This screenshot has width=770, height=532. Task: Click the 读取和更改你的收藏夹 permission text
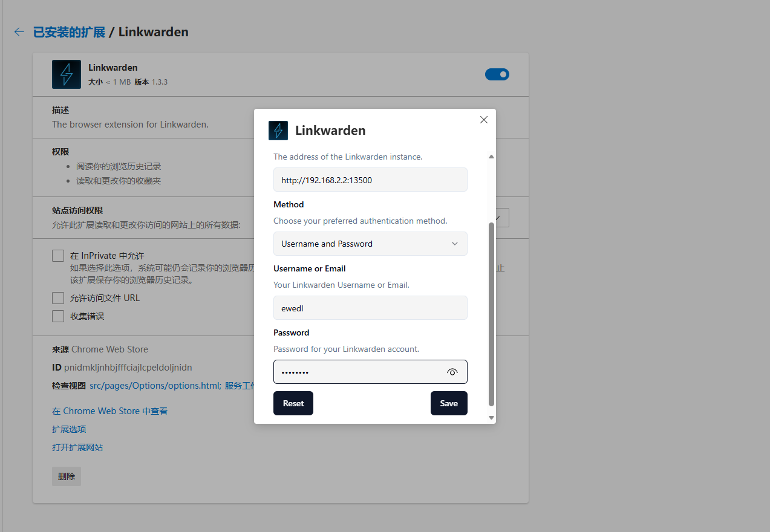point(119,181)
